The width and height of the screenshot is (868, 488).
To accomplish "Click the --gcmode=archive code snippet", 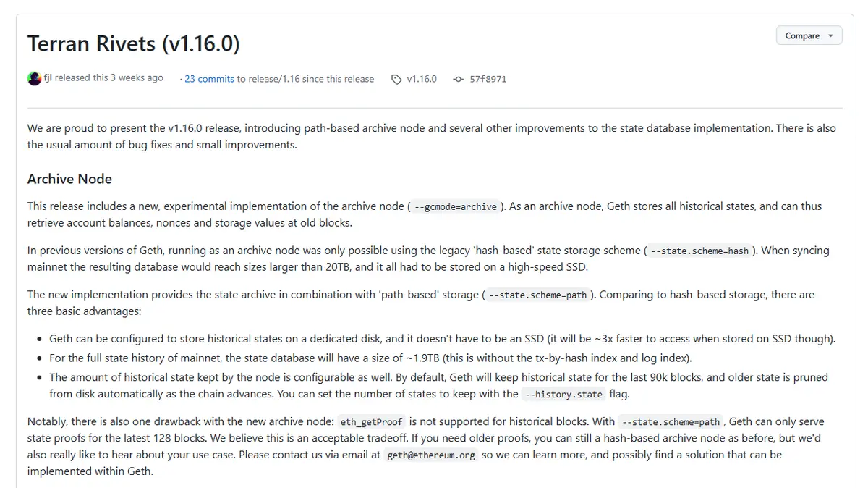I will click(456, 207).
